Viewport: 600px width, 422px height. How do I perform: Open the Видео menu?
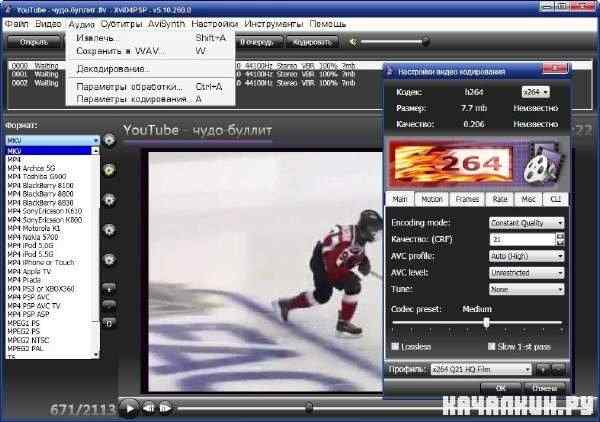(48, 24)
